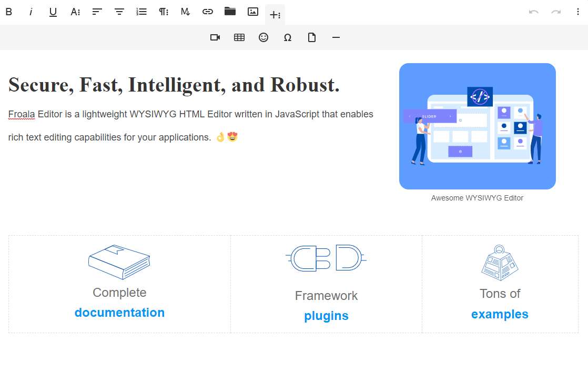588x371 pixels.
Task: Insert ordered list
Action: (x=141, y=12)
